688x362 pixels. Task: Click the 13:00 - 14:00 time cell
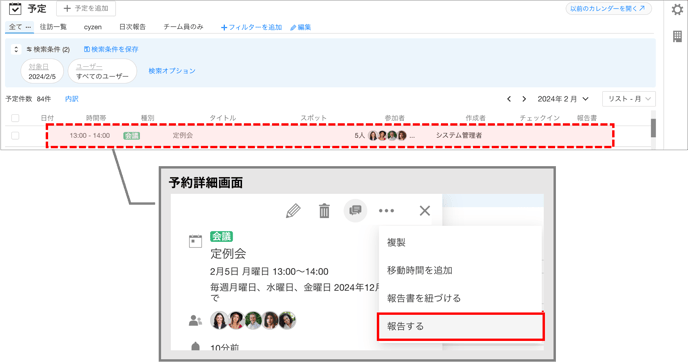point(90,136)
